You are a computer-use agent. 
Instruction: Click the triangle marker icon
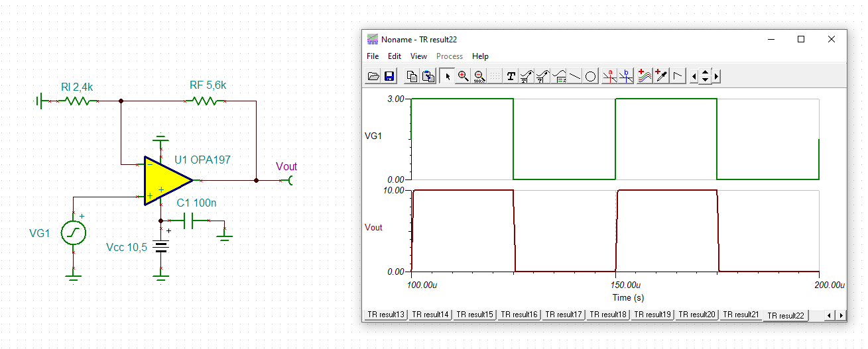tap(677, 76)
